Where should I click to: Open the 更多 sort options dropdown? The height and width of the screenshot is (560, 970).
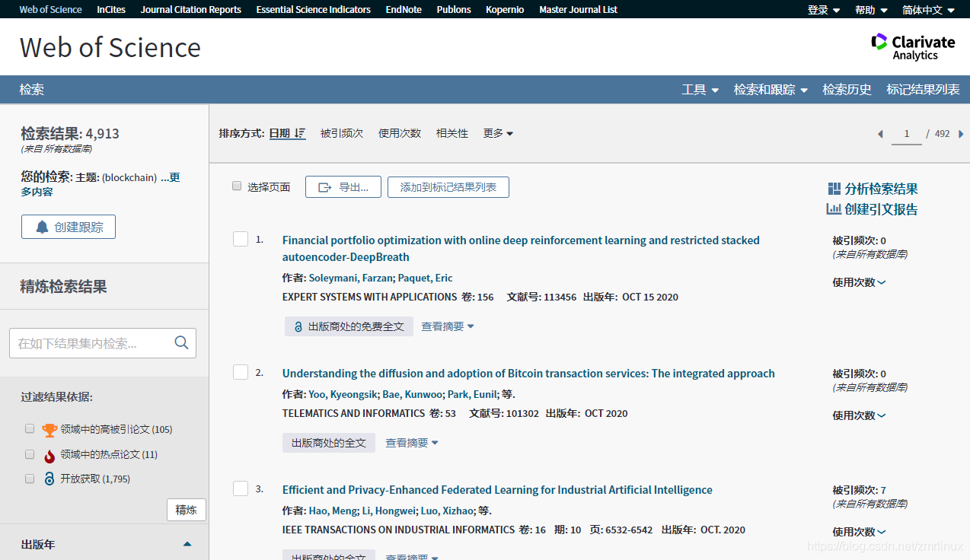pos(498,133)
